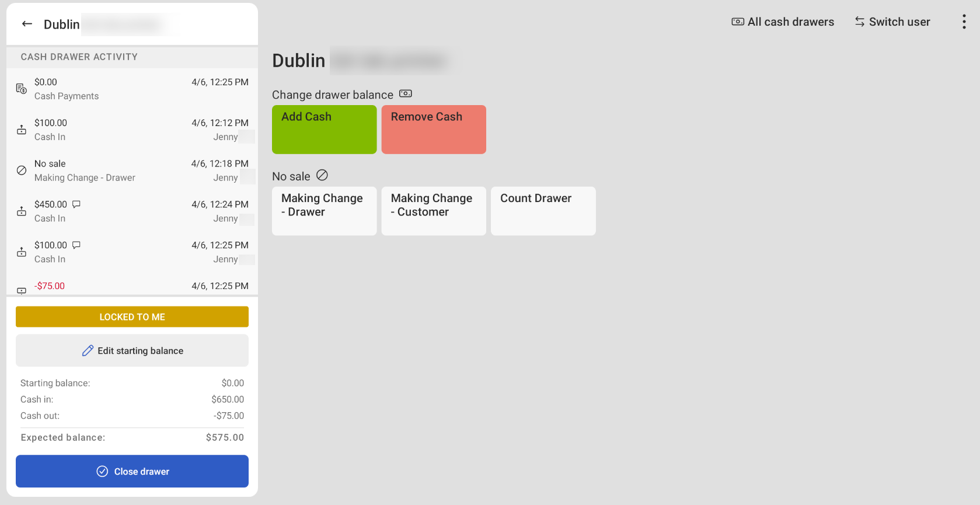The width and height of the screenshot is (980, 505).
Task: Click Switch user
Action: tap(892, 22)
